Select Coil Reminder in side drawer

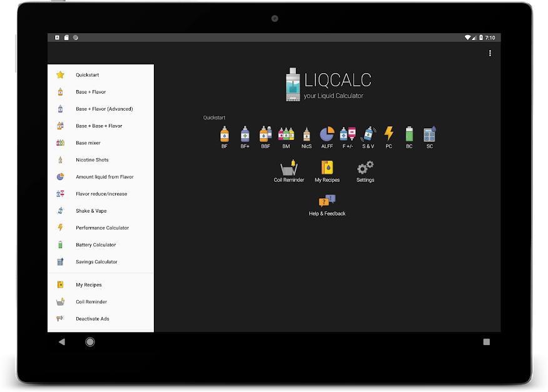[101, 302]
